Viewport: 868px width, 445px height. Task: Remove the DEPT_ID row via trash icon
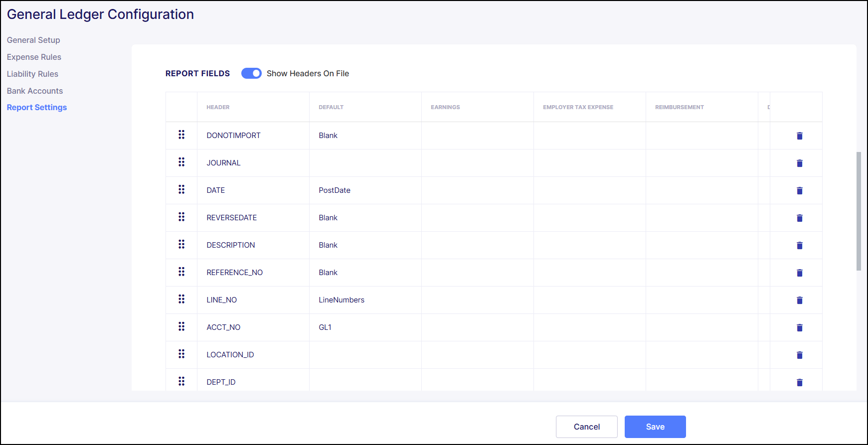(x=799, y=382)
